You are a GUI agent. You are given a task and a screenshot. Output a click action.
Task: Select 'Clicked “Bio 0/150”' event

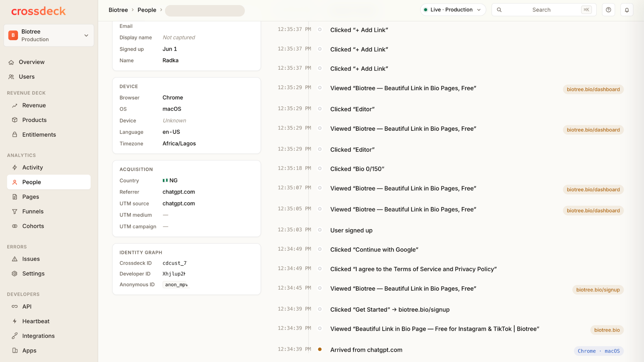click(357, 169)
